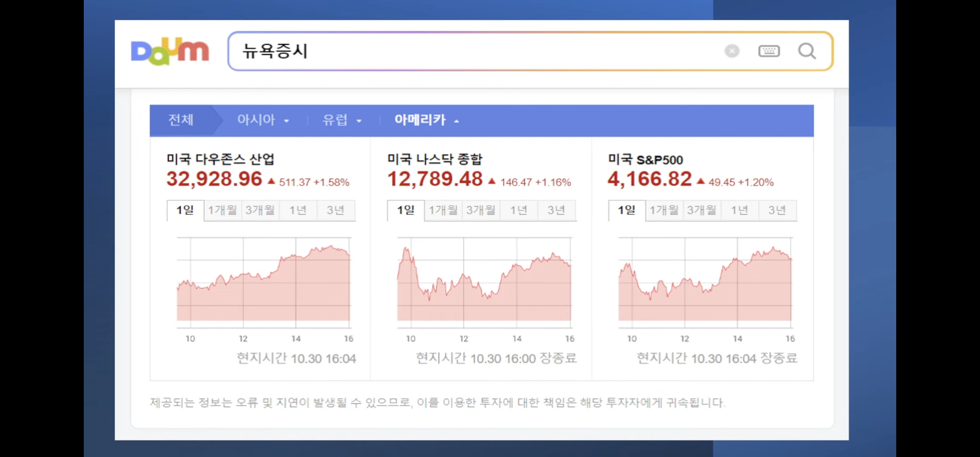Select 1일 tab for S&P500

627,210
